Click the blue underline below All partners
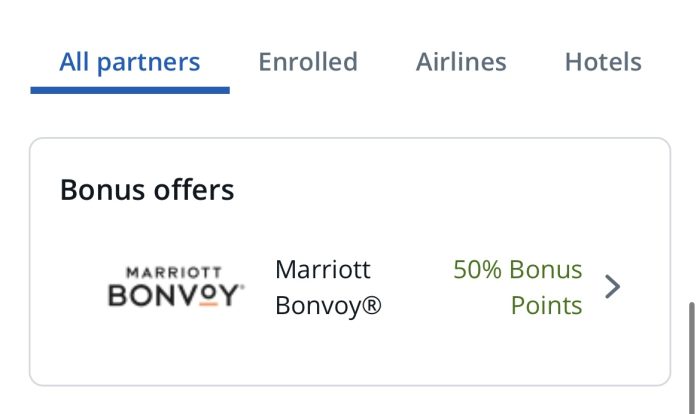The height and width of the screenshot is (414, 700). [130, 90]
